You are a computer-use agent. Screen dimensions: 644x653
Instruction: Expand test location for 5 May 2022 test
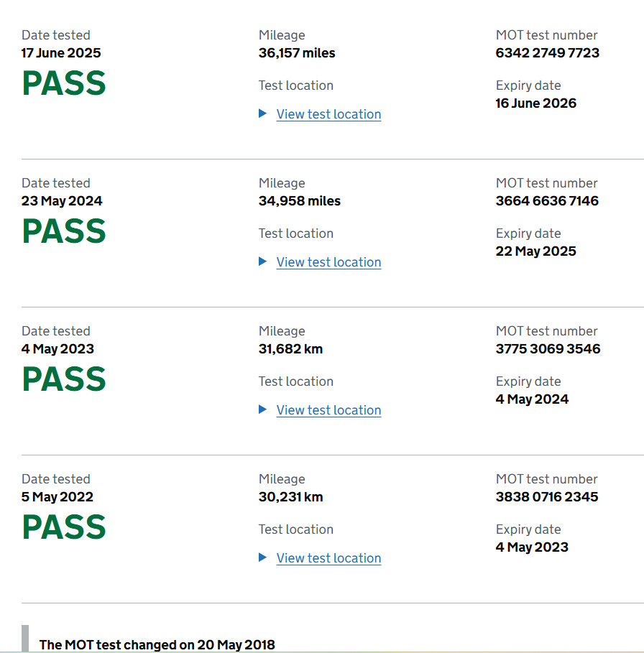point(328,557)
